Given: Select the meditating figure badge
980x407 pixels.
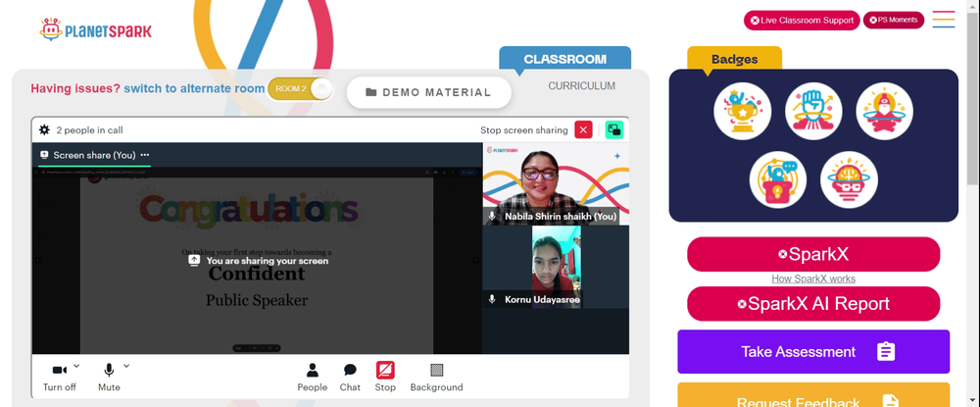Looking at the screenshot, I should point(884,111).
